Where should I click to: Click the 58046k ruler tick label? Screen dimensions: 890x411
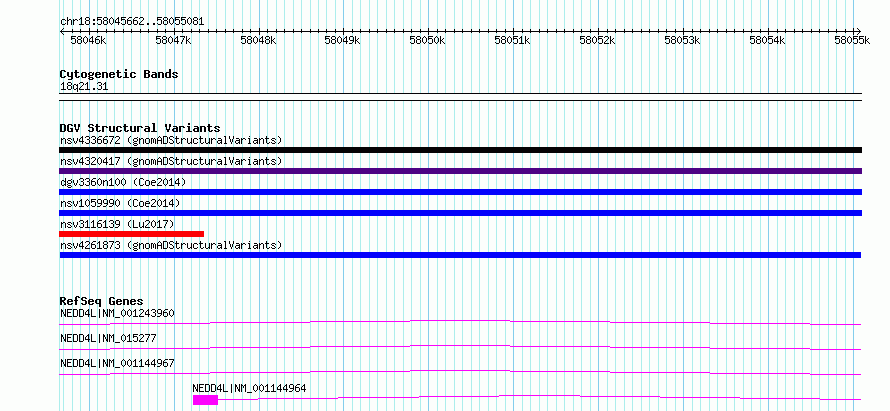[88, 41]
